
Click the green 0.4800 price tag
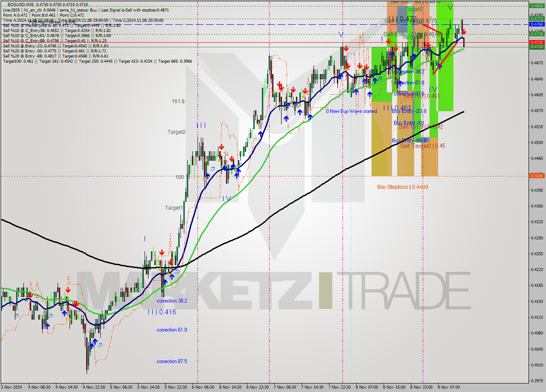(536, 6)
